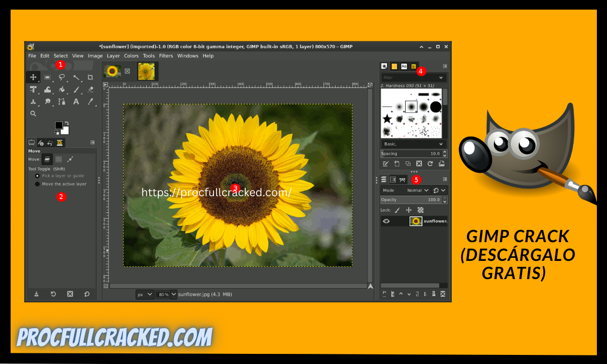
Task: Open the Windows menu
Action: coord(188,56)
